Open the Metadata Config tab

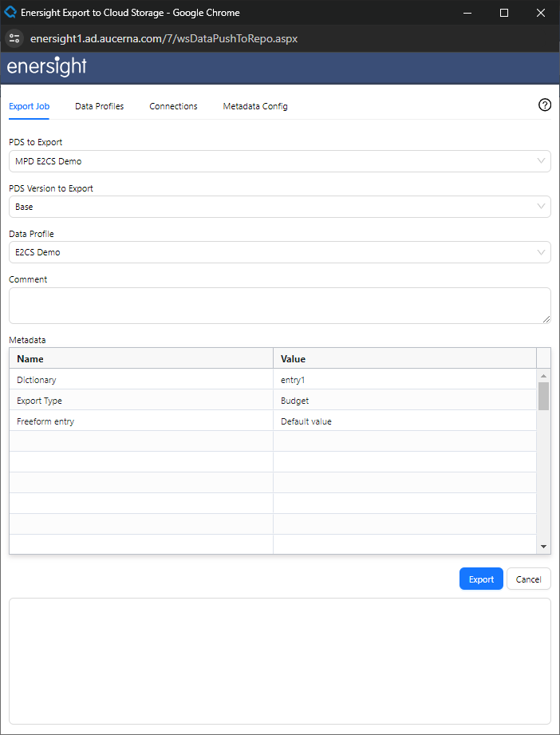(255, 106)
